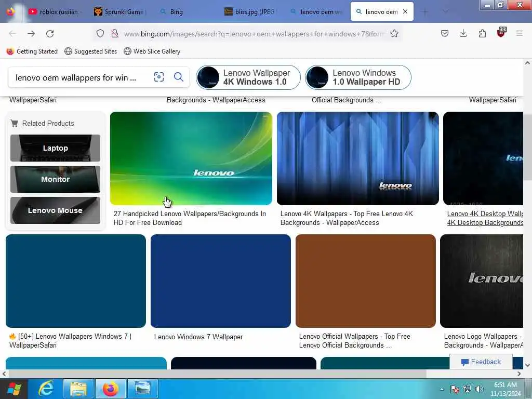
Task: Open the taskbar clock showing 6:51 AM
Action: 506,389
